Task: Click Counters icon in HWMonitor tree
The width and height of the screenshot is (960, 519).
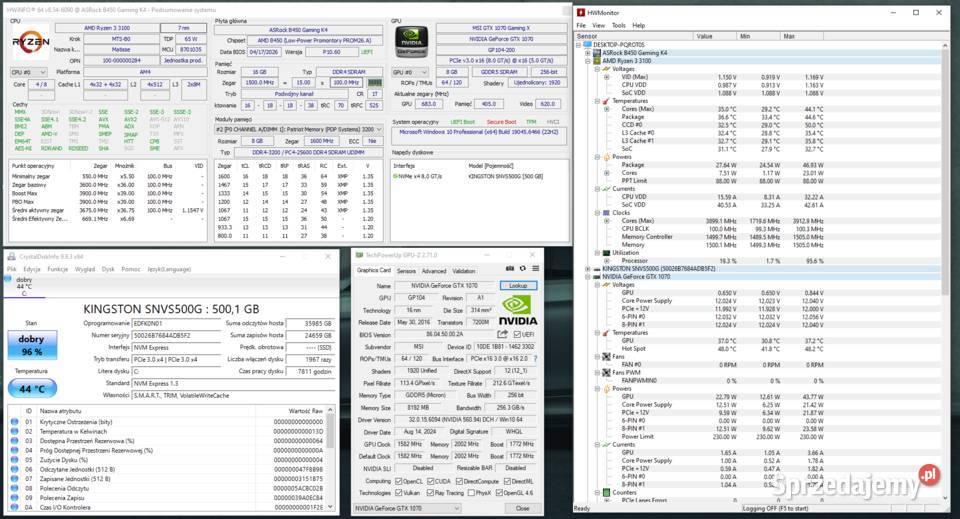Action: click(x=606, y=492)
